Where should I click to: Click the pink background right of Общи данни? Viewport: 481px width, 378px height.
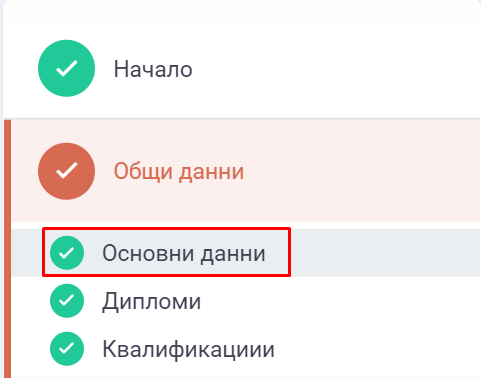(362, 171)
